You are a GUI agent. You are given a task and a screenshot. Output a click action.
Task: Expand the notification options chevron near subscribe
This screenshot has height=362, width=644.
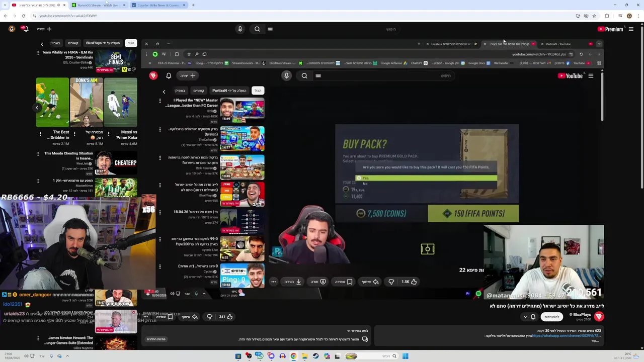click(x=525, y=317)
